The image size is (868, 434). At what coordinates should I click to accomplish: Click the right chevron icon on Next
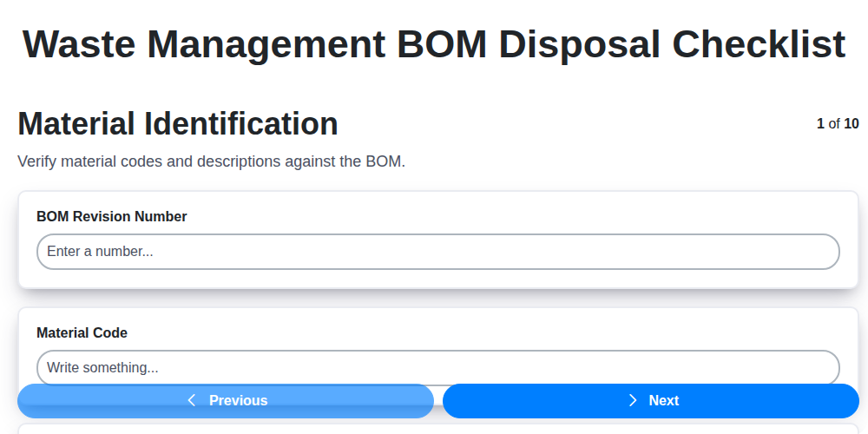[x=633, y=400]
